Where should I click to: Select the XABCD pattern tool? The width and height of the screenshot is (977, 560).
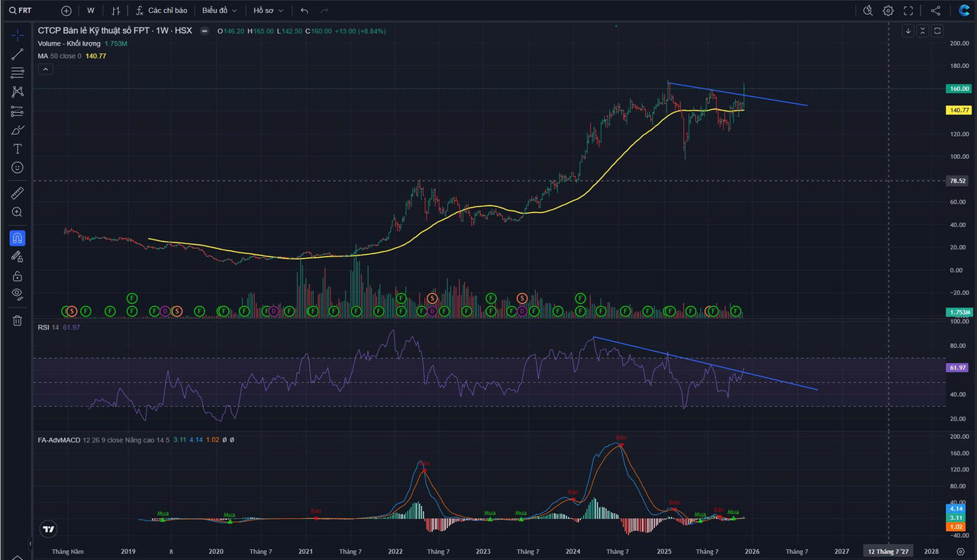coord(17,92)
